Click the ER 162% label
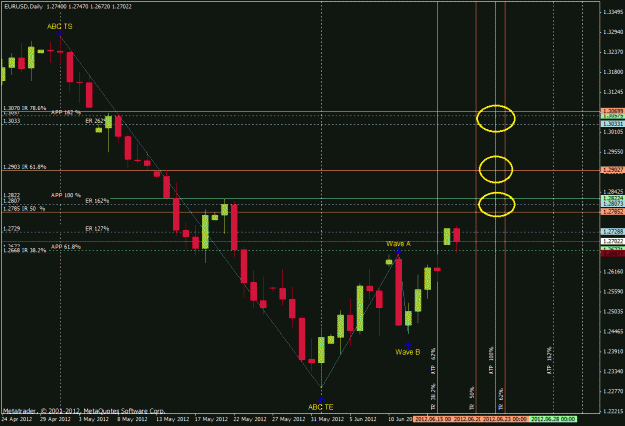Screen dimensions: 625x426 pos(97,200)
